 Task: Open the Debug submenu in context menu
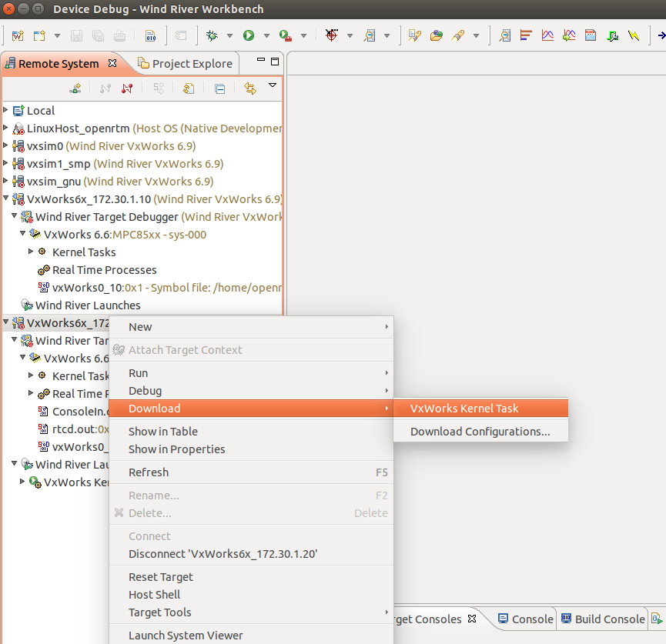click(x=251, y=391)
